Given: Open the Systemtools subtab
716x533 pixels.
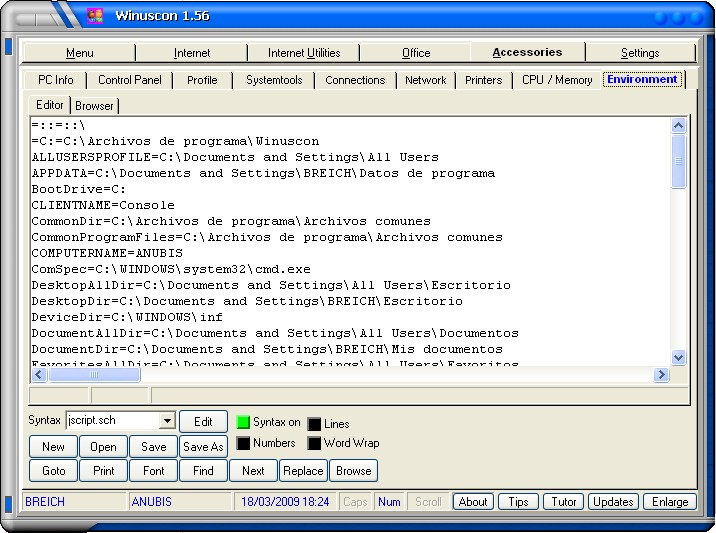Looking at the screenshot, I should 274,80.
